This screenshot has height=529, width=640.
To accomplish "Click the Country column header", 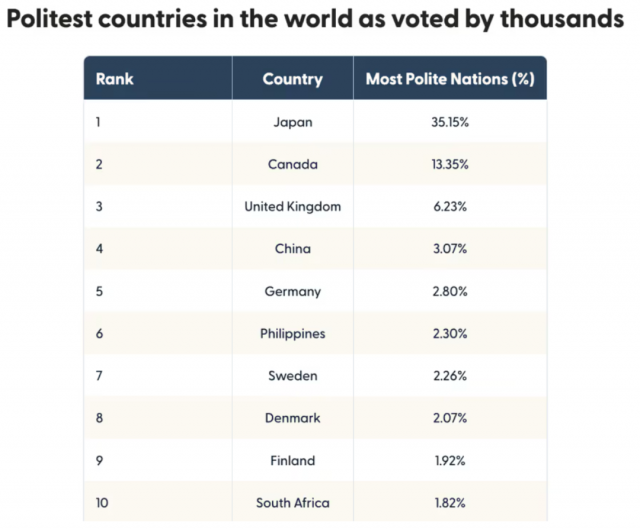I will coord(292,79).
